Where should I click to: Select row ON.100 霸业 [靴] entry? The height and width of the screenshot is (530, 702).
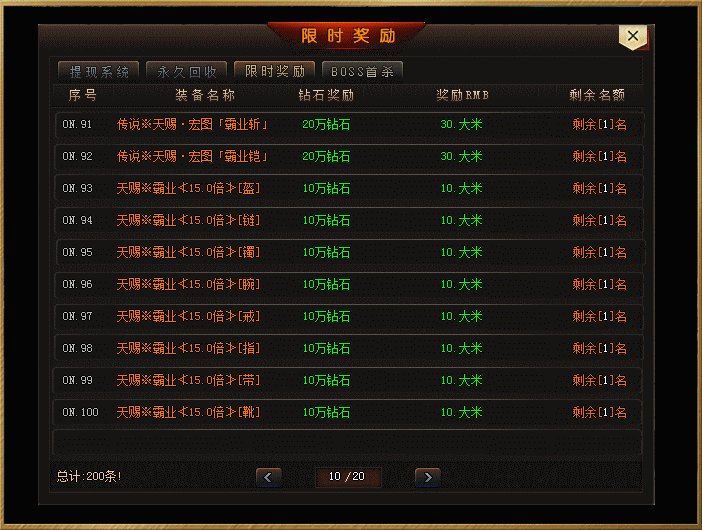click(349, 413)
